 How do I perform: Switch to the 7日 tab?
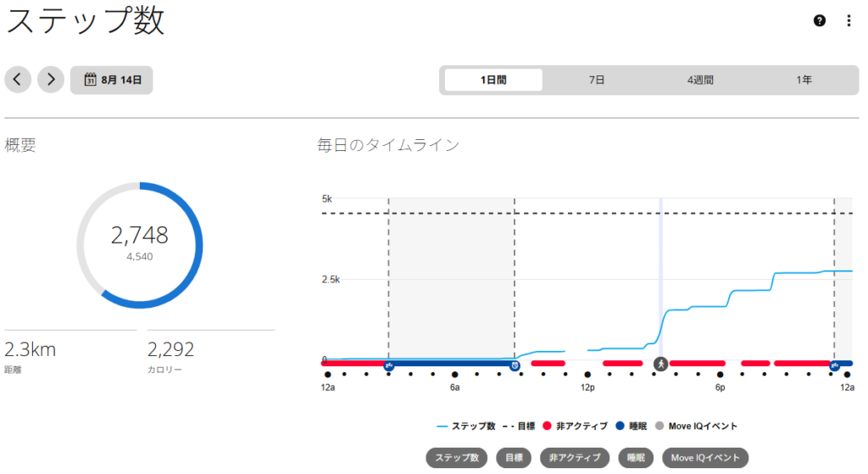tap(596, 80)
